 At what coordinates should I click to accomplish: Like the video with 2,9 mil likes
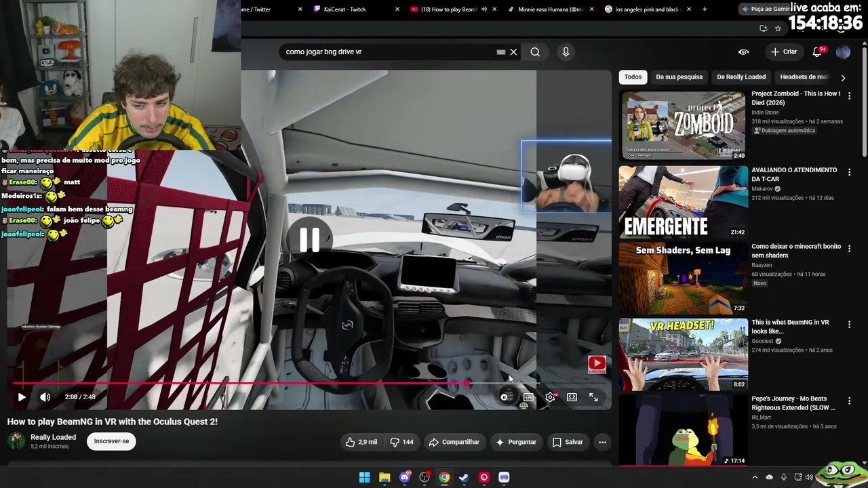(x=361, y=442)
